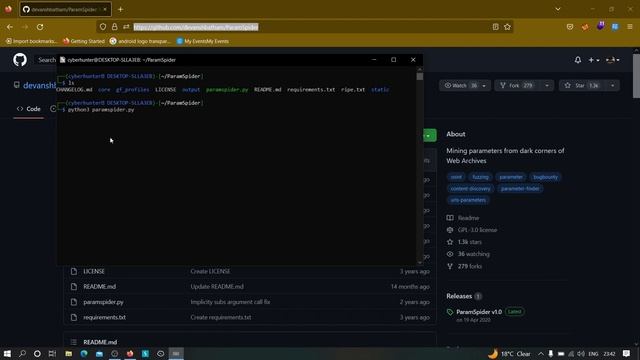The image size is (640, 360).
Task: Click the content-discovery topic tag
Action: [x=471, y=189]
